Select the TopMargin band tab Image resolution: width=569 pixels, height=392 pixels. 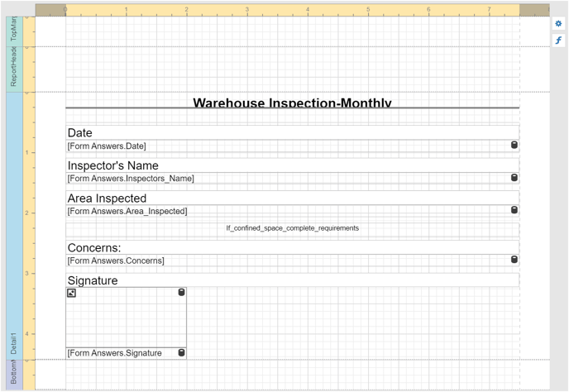pyautogui.click(x=14, y=31)
